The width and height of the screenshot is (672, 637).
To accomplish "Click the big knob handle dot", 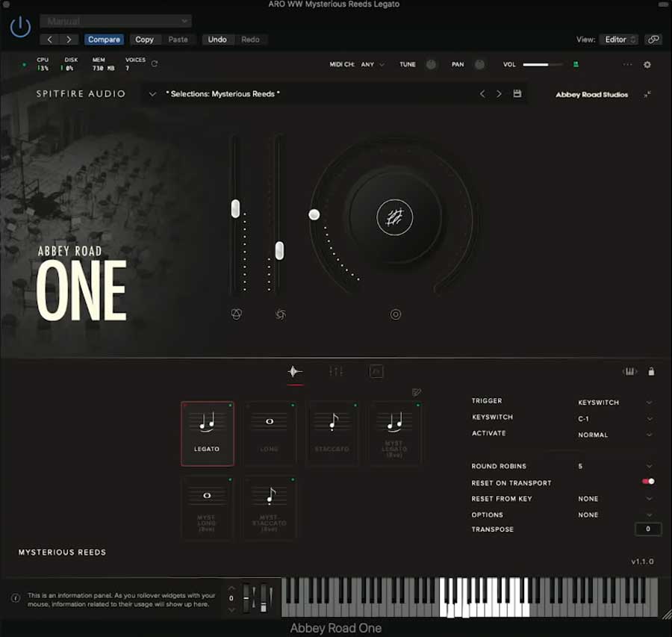I will [314, 214].
